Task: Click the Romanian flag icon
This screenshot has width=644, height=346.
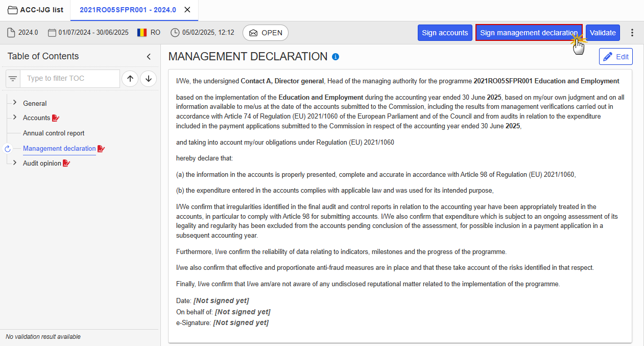Action: click(142, 33)
